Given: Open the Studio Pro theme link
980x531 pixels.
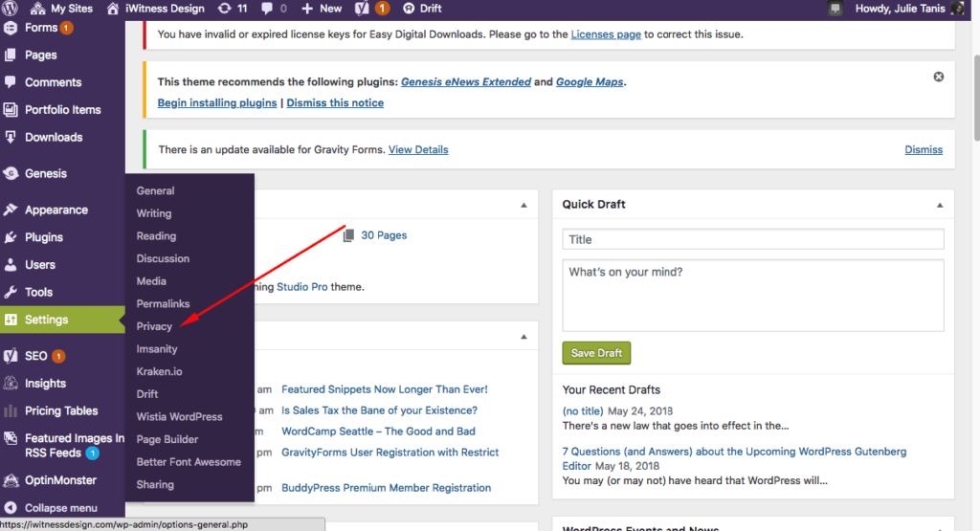Looking at the screenshot, I should (301, 287).
